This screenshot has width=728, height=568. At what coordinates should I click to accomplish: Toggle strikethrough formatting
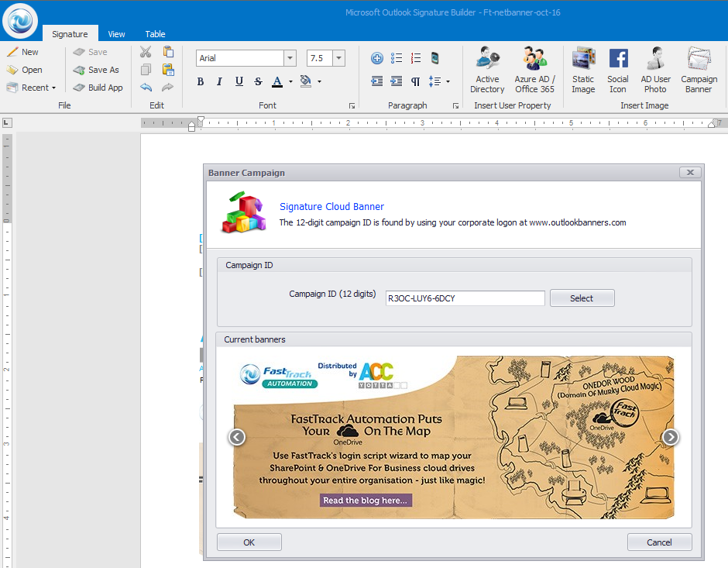pyautogui.click(x=258, y=81)
